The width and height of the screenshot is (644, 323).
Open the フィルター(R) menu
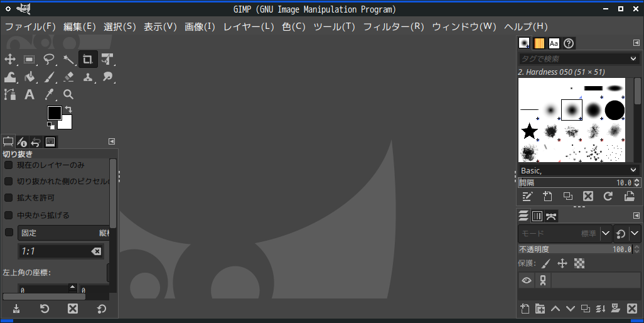pos(394,27)
